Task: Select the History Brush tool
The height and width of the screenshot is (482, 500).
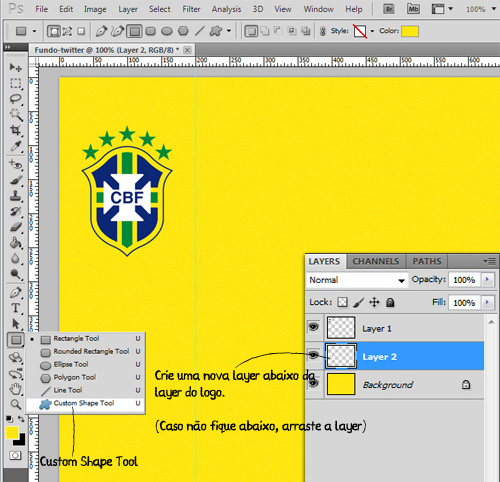Action: (x=15, y=211)
